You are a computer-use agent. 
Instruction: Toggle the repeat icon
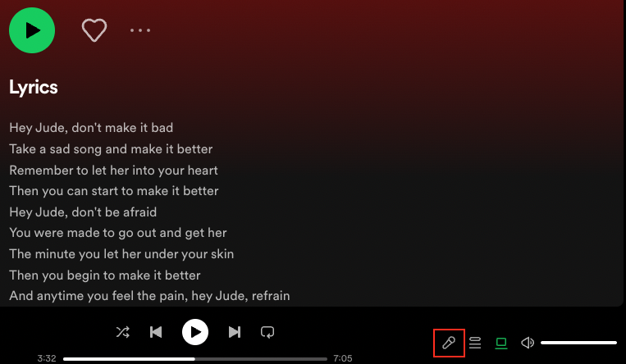[267, 332]
